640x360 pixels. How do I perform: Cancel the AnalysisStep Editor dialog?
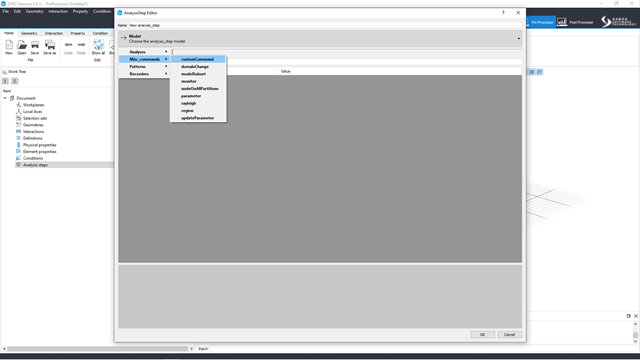(x=509, y=335)
